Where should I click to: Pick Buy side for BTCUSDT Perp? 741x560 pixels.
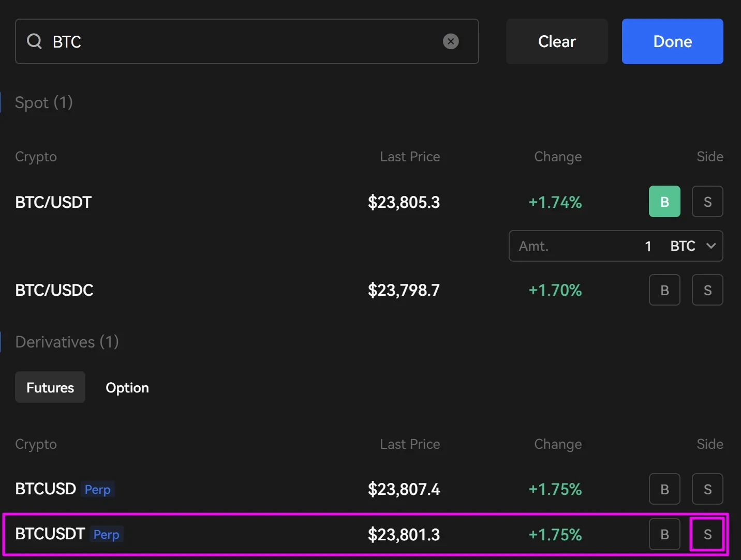(x=664, y=534)
